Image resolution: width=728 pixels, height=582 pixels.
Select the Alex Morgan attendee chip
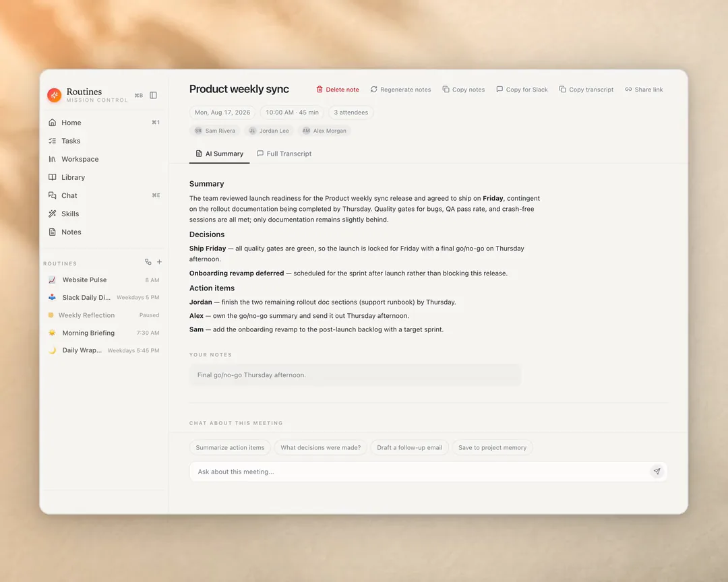(x=324, y=131)
